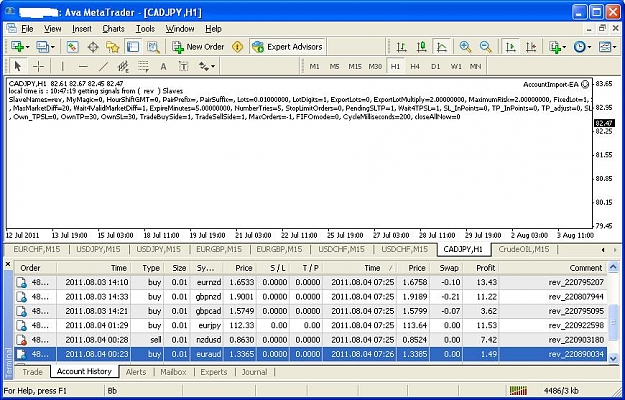
Task: Open the Strategy Tester magnifier icon
Action: 153,47
